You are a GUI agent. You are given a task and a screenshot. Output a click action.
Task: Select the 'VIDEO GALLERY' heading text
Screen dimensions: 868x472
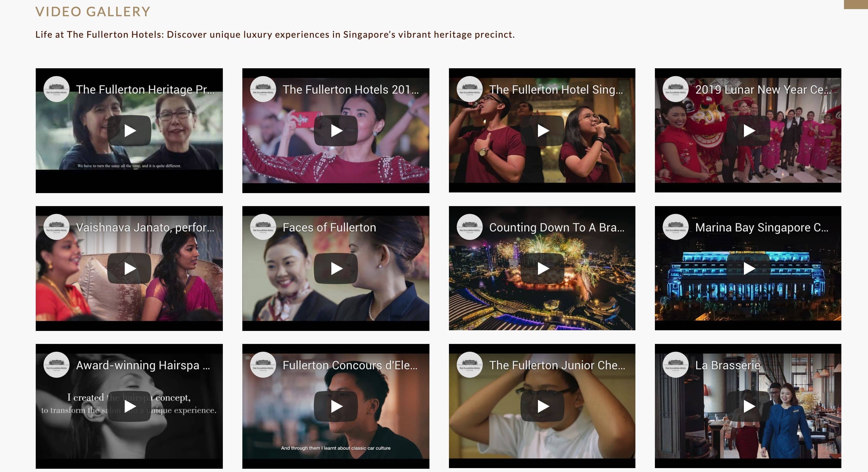(x=93, y=12)
